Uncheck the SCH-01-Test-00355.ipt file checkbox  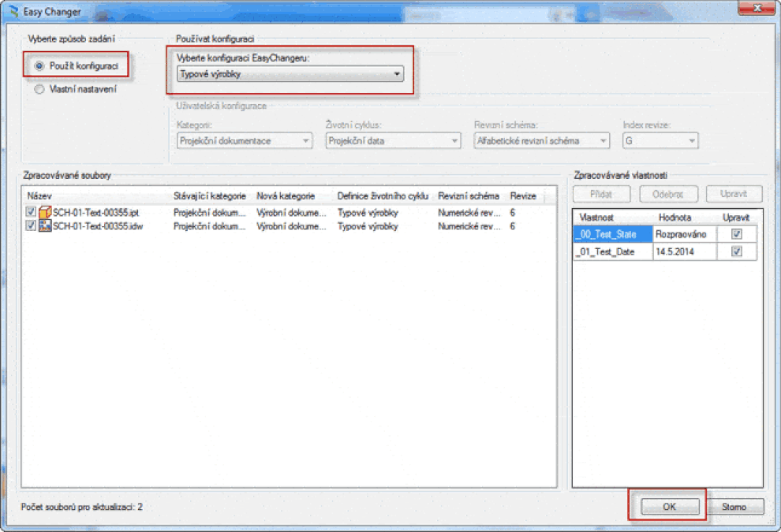31,211
